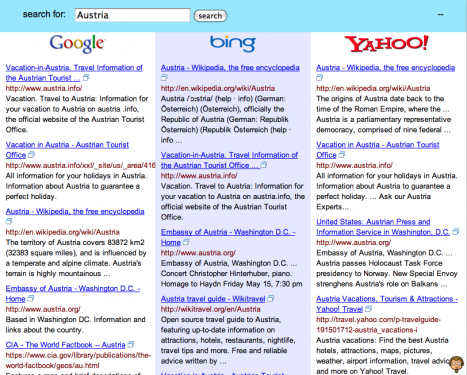Open new-window icon beside Yahoo's Austrian Tourist Office result
The width and height of the screenshot is (467, 375).
pos(342,155)
